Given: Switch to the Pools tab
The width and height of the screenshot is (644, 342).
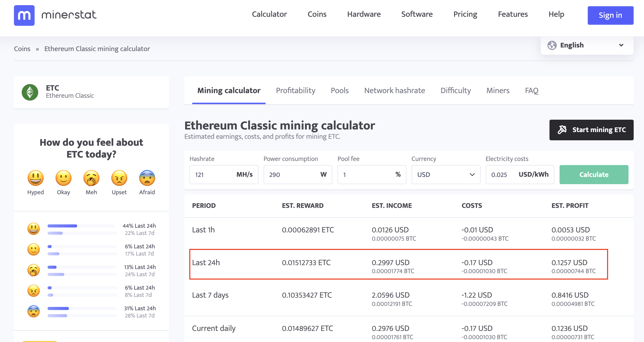Looking at the screenshot, I should pos(340,90).
